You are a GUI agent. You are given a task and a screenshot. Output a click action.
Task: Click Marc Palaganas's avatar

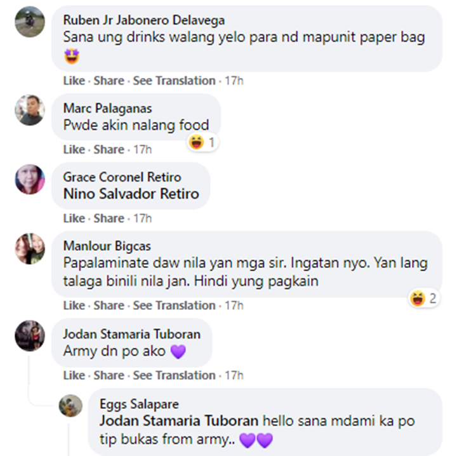[x=30, y=110]
